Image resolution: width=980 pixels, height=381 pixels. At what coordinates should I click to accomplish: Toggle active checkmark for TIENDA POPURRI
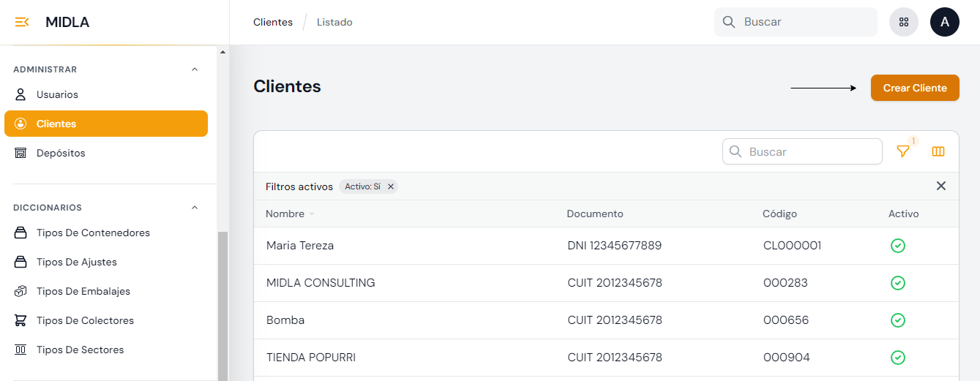[x=898, y=358]
